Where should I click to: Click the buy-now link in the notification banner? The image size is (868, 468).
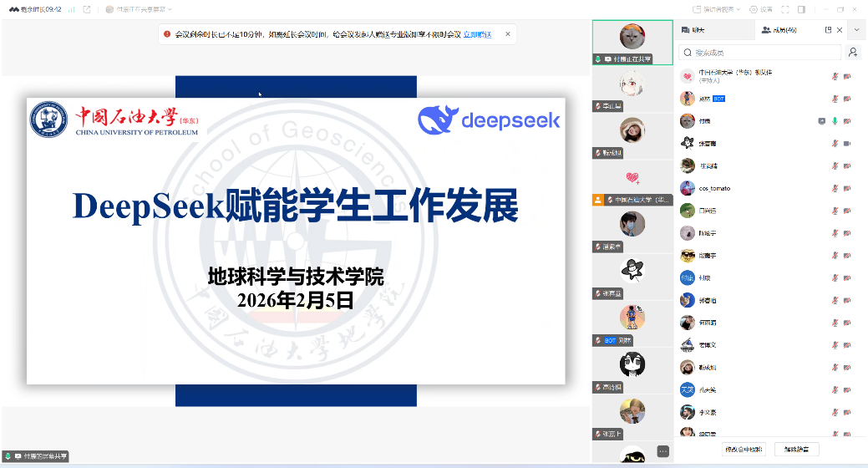(x=478, y=34)
